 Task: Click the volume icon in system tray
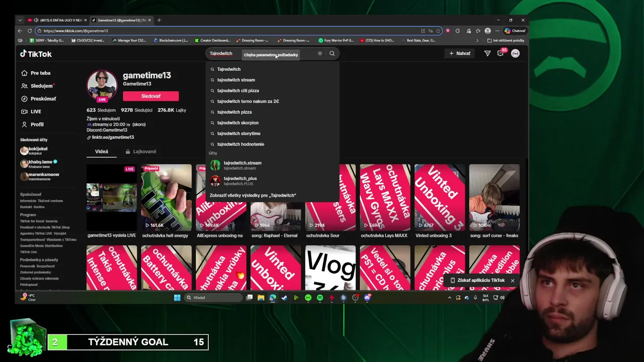(502, 298)
